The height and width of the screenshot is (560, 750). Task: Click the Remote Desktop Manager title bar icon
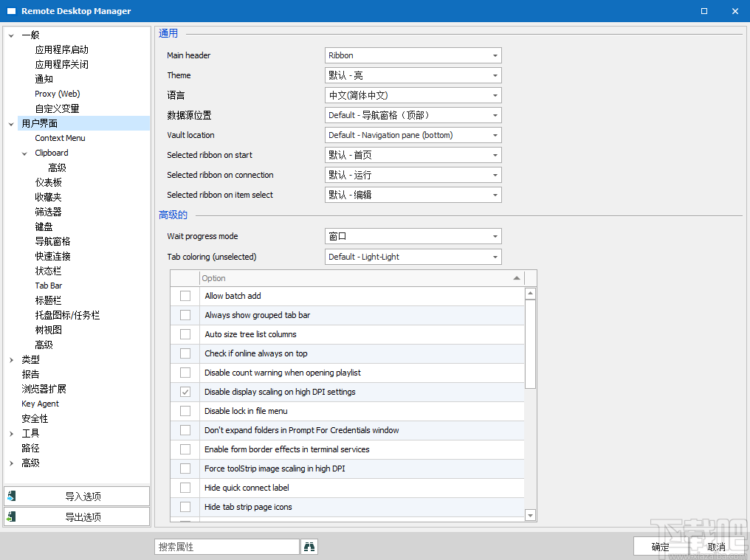click(10, 11)
